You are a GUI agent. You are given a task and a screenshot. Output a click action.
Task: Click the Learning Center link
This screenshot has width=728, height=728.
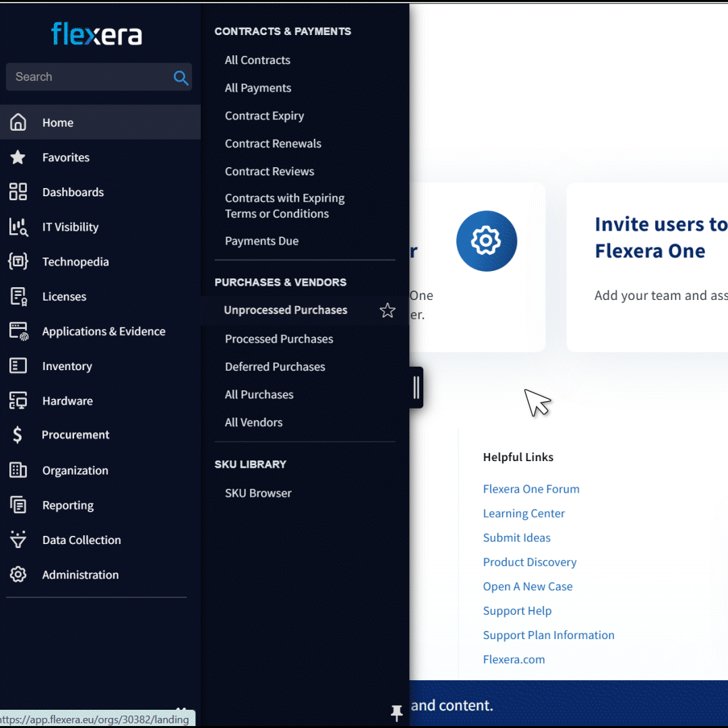click(x=524, y=513)
